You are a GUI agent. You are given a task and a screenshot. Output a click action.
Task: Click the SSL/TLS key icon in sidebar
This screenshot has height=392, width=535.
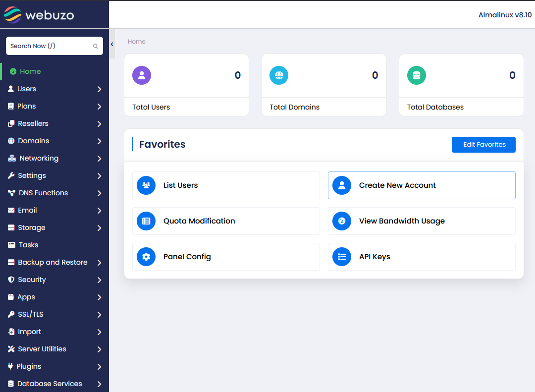tap(11, 315)
